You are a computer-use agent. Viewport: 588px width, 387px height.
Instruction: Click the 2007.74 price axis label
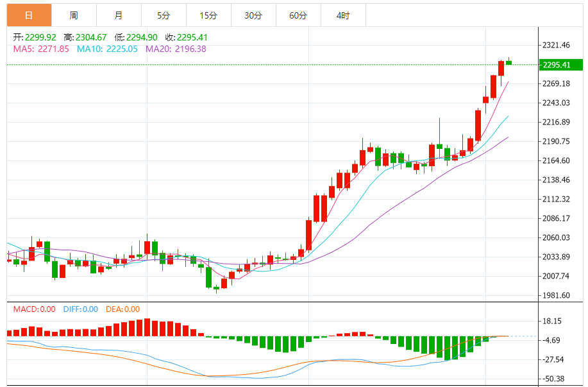point(556,276)
